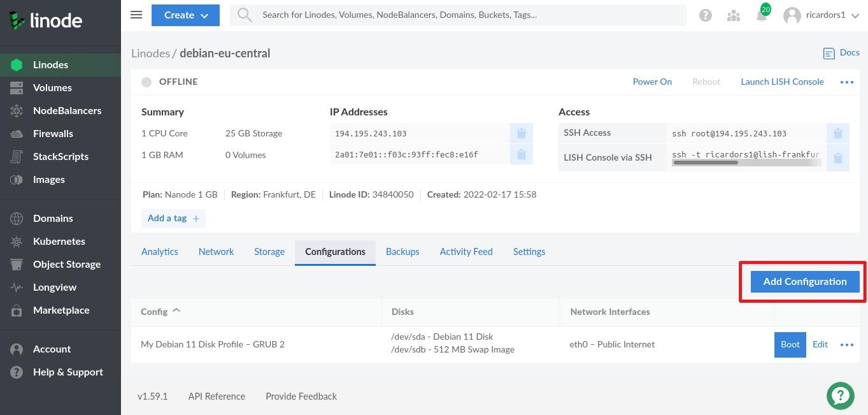Click the /dev/sdb 512 MB Swap Image entry
The height and width of the screenshot is (415, 868).
click(453, 349)
